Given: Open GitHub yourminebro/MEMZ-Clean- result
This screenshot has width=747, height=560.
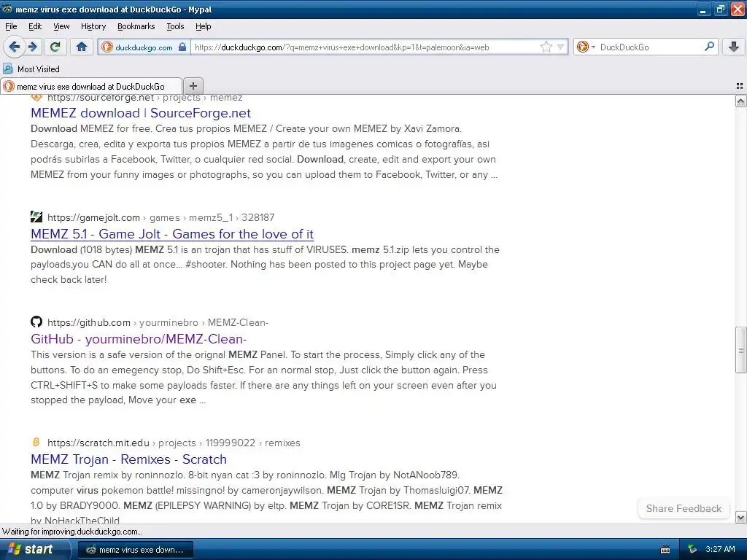Looking at the screenshot, I should [x=138, y=339].
